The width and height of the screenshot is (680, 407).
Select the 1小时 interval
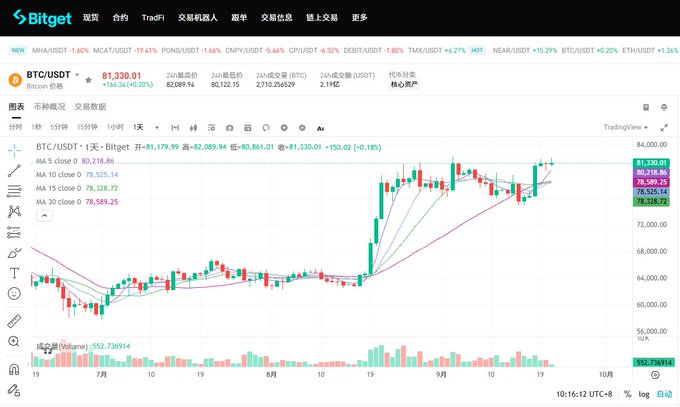click(115, 127)
